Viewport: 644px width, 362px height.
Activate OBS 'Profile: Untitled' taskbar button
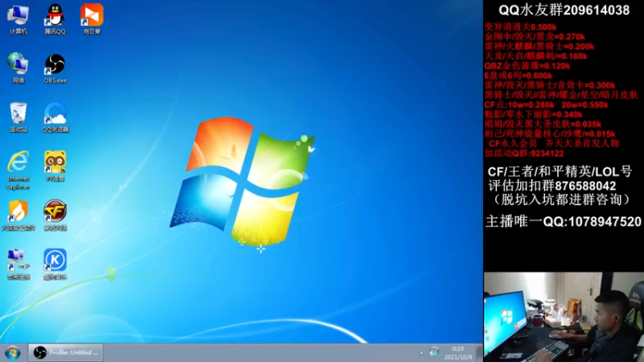pyautogui.click(x=66, y=352)
